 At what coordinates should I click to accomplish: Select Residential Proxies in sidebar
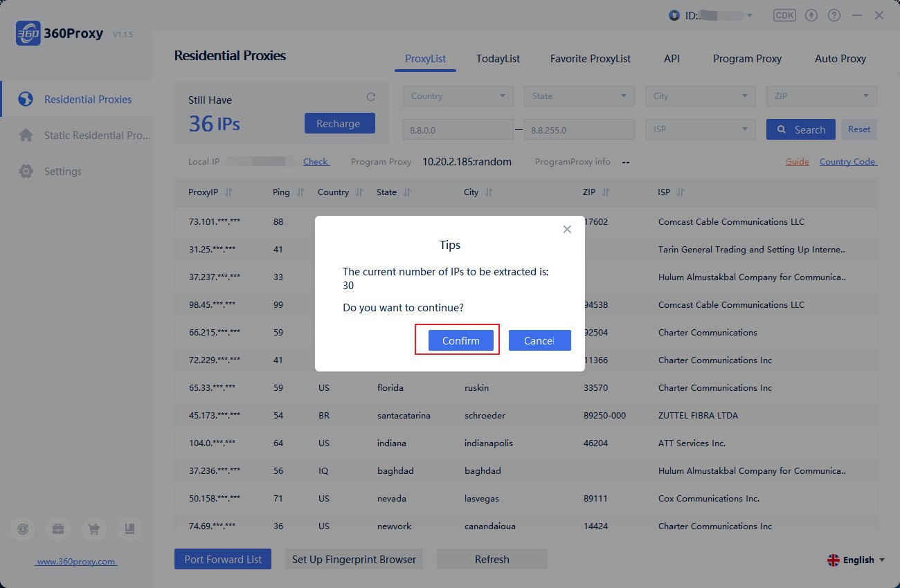(x=76, y=99)
